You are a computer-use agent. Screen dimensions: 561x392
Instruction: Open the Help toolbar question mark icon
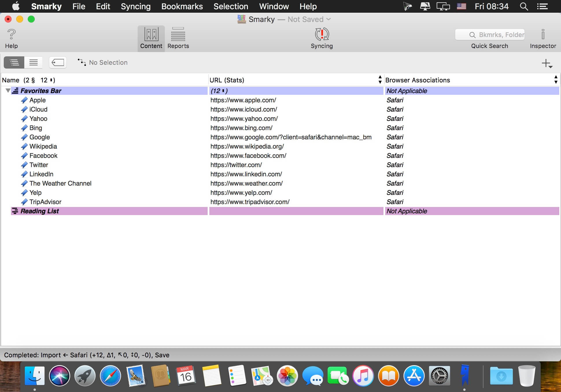pos(11,34)
